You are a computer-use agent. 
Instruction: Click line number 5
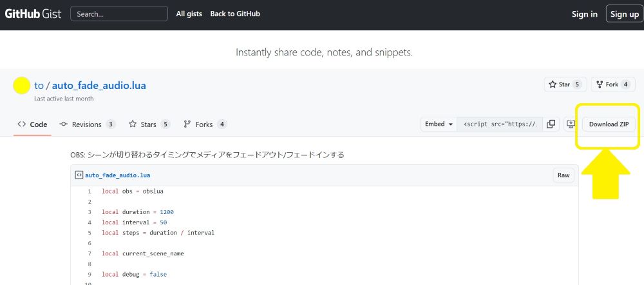(x=89, y=232)
